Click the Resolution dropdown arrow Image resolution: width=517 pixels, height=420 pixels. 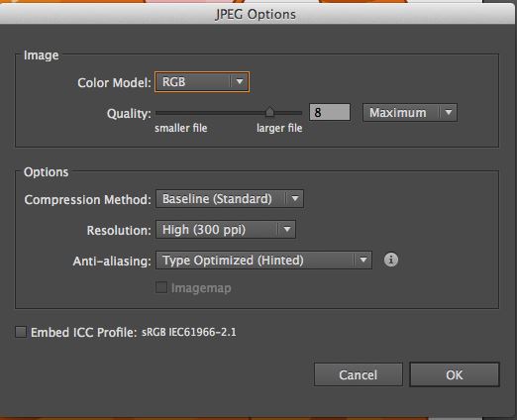[x=287, y=230]
